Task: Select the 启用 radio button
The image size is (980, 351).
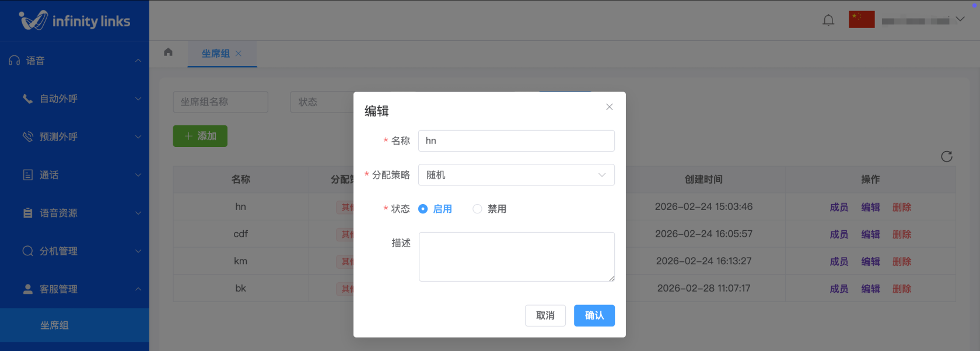Action: tap(423, 209)
